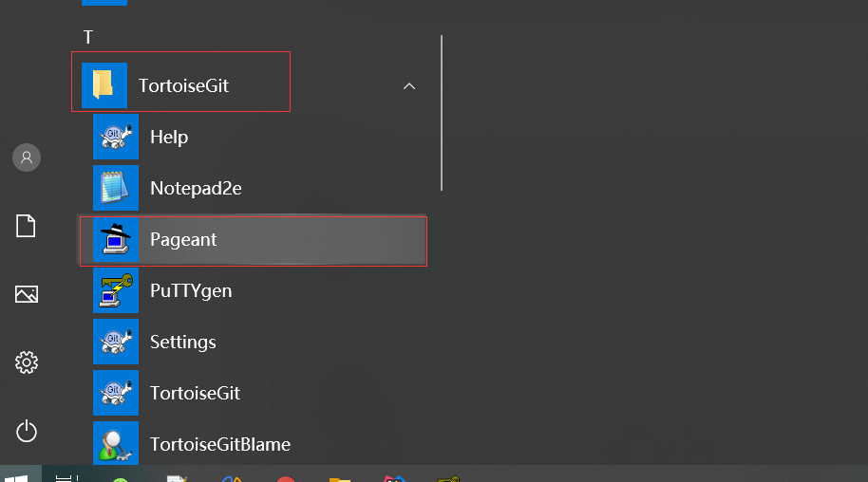
Task: Start PuTTYgen key generator
Action: [x=190, y=291]
